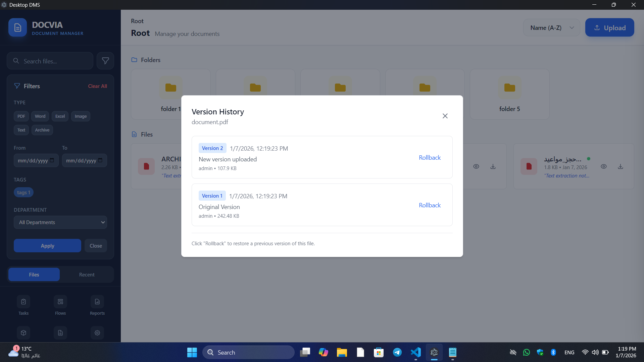The height and width of the screenshot is (362, 644).
Task: Open the Name (A-Z) sort dropdown
Action: click(x=552, y=28)
